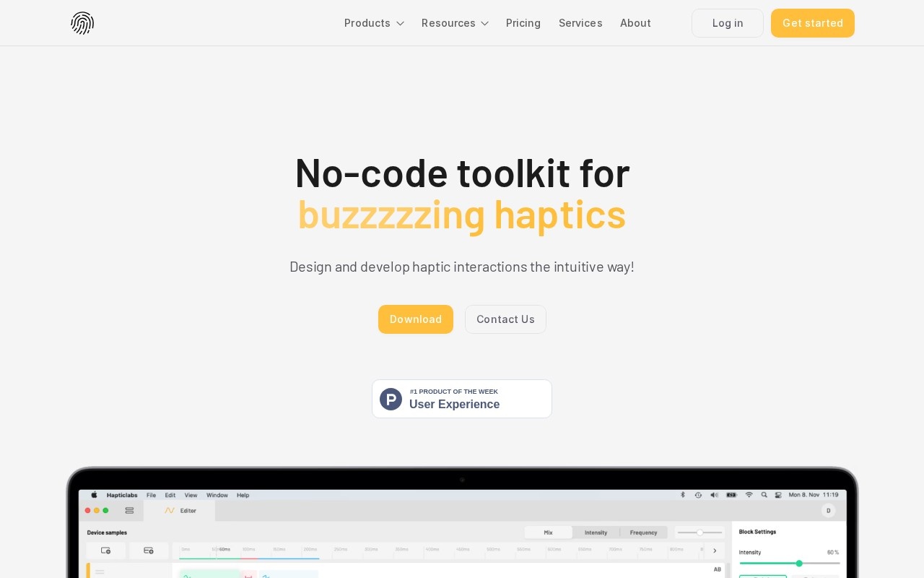Click the first add device sample icon
The image size is (924, 578).
point(106,551)
